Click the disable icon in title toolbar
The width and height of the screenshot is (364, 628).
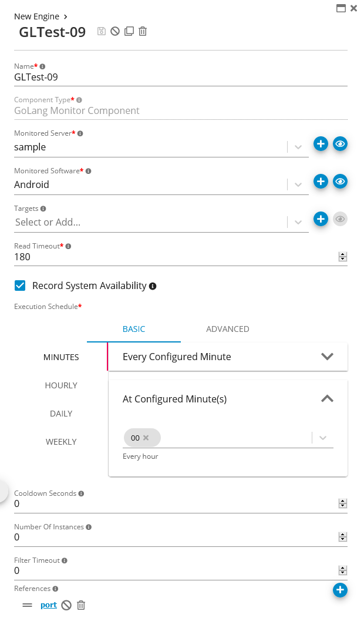115,31
